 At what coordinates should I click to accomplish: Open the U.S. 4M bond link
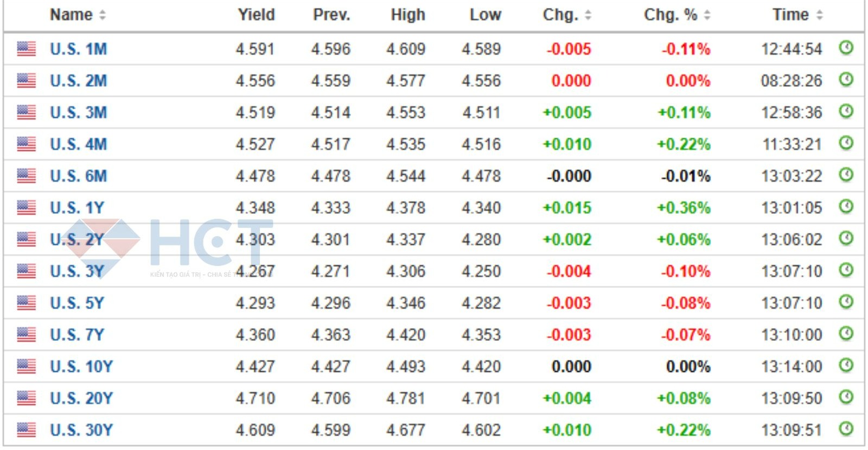(78, 144)
